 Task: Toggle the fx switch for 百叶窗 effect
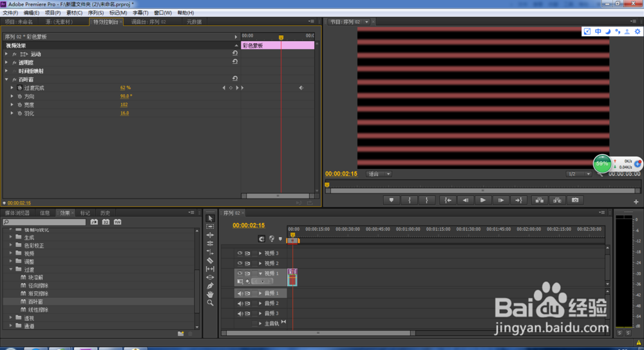pyautogui.click(x=14, y=79)
